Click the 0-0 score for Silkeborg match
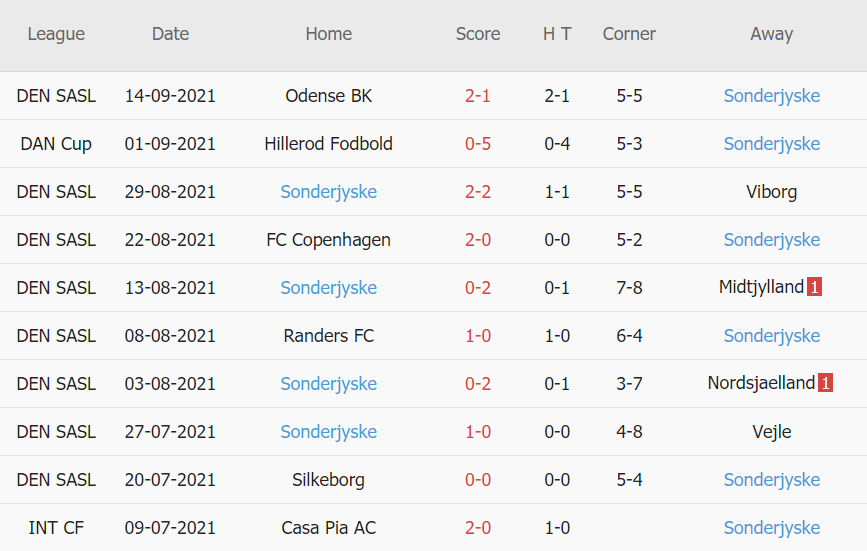The image size is (867, 551). 477,480
